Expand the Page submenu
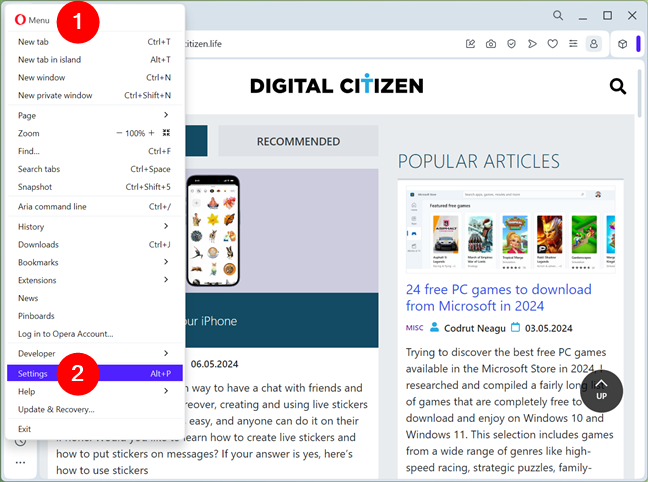Image resolution: width=648 pixels, height=482 pixels. [95, 115]
